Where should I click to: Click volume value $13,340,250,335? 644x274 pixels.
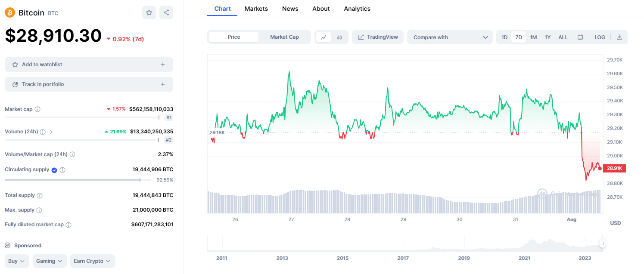(152, 132)
